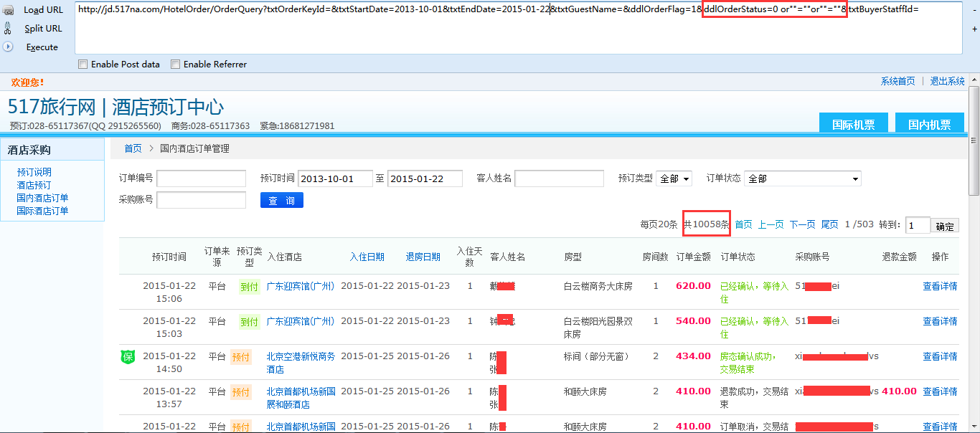This screenshot has width=980, height=433.
Task: Click the 预付 tag for 434.00 order
Action: click(241, 357)
